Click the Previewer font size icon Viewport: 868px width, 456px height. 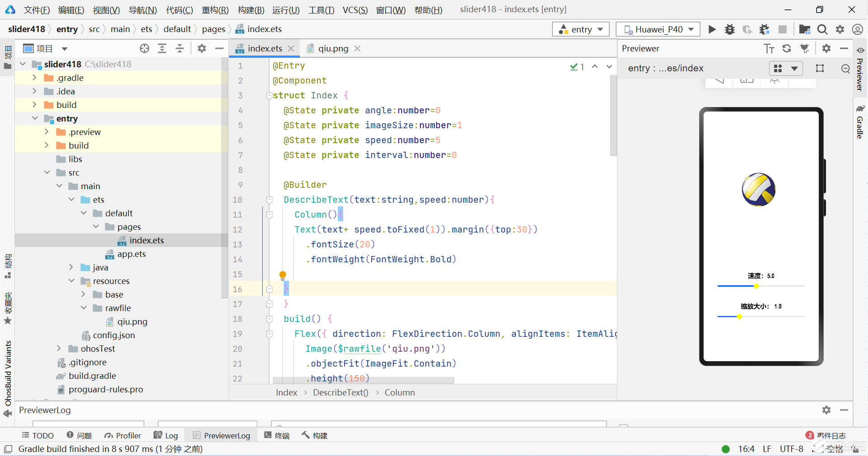(x=769, y=48)
